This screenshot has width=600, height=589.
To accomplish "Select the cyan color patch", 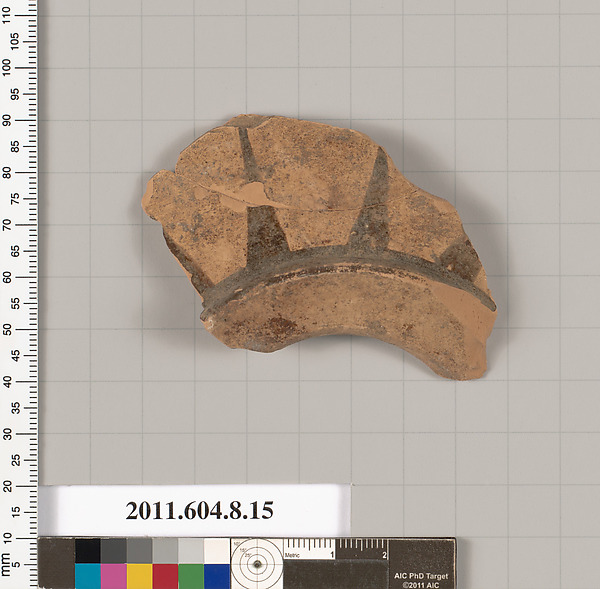I will 88,575.
